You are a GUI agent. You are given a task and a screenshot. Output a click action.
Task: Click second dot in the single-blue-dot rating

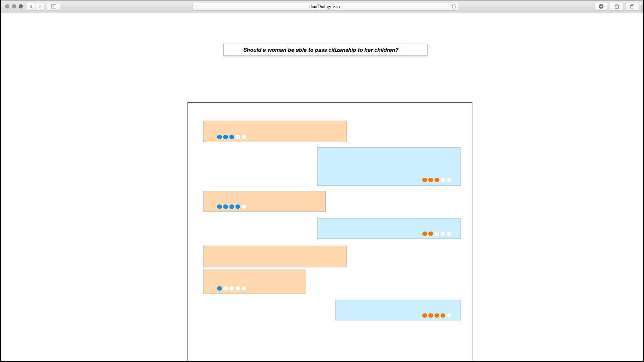226,289
